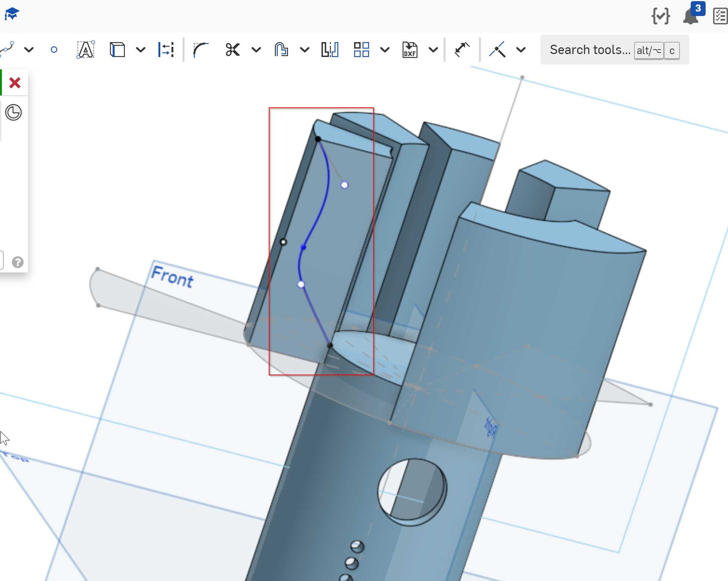Viewport: 728px width, 581px height.
Task: Open the sketch dialog clock icon
Action: tap(13, 112)
